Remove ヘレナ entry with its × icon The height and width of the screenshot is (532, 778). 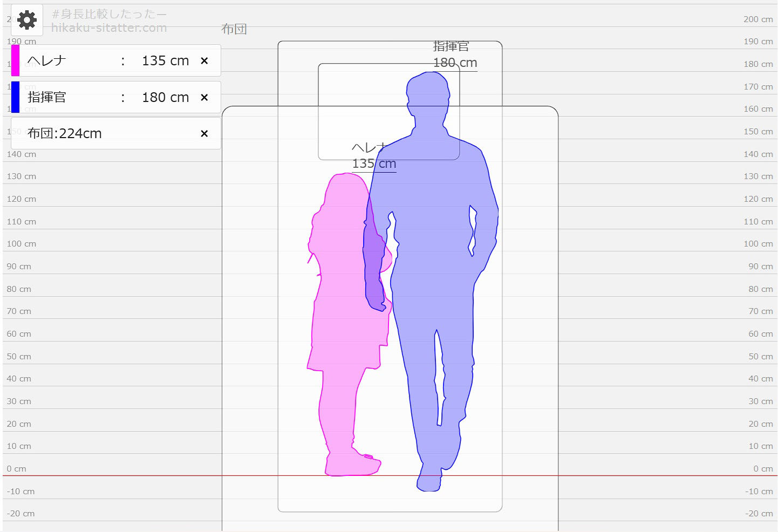[x=204, y=61]
